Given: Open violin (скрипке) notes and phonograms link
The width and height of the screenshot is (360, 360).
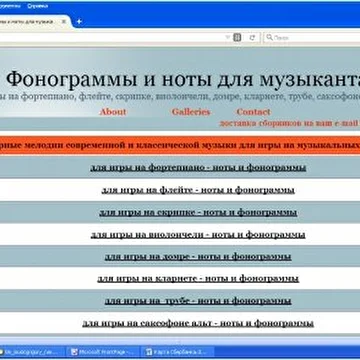Looking at the screenshot, I should click(x=198, y=212).
